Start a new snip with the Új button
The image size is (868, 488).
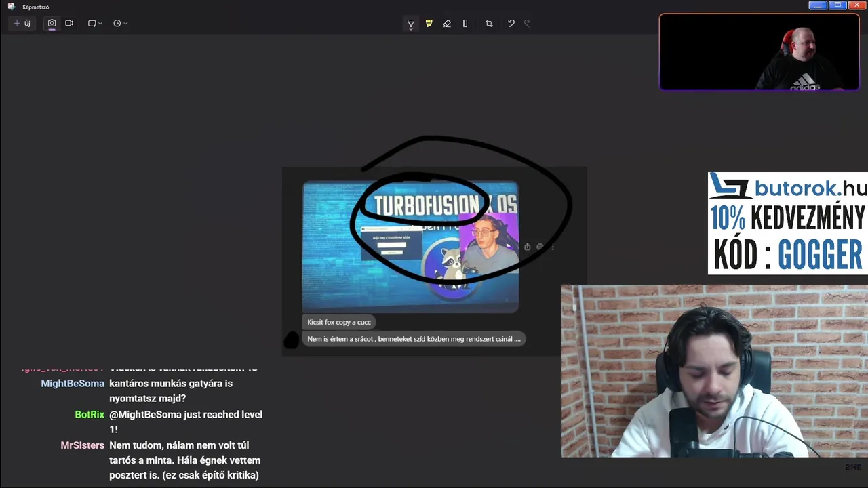pos(22,23)
